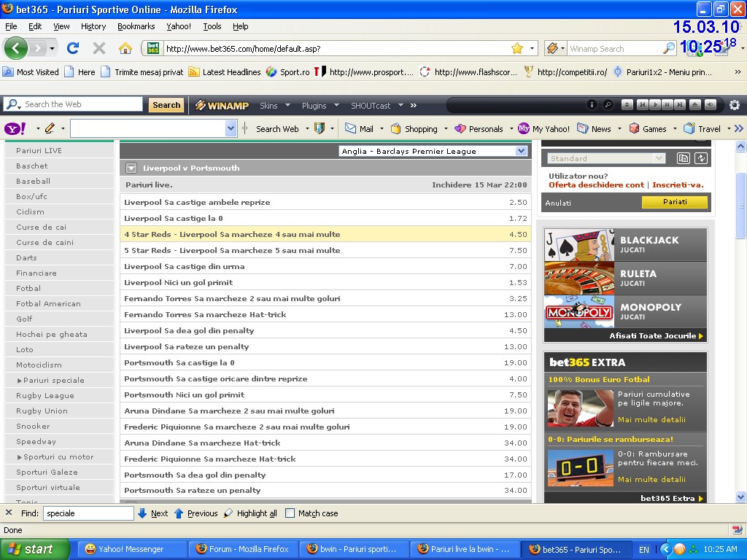
Task: Open the History menu
Action: pos(93,26)
